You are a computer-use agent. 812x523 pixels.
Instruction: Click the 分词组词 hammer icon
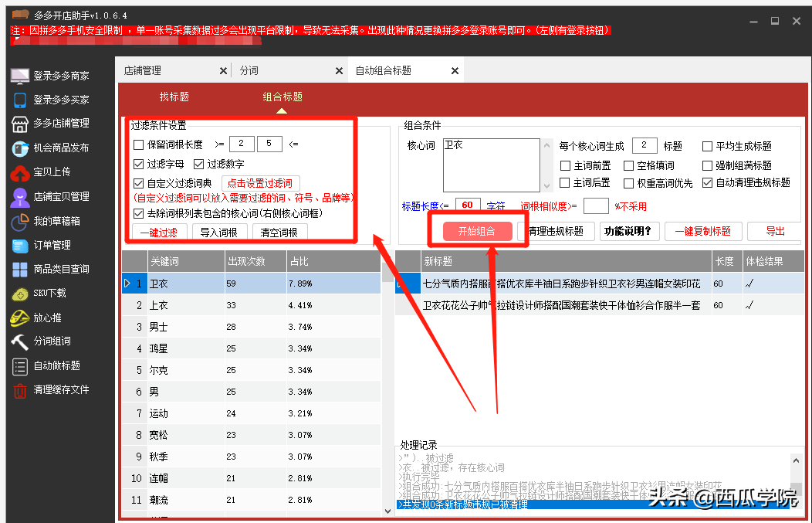point(19,341)
